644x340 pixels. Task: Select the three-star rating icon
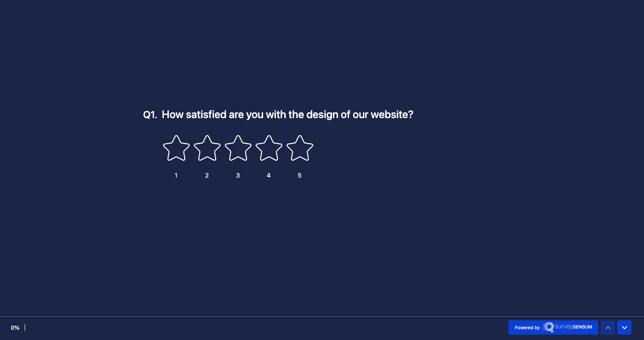pos(238,148)
